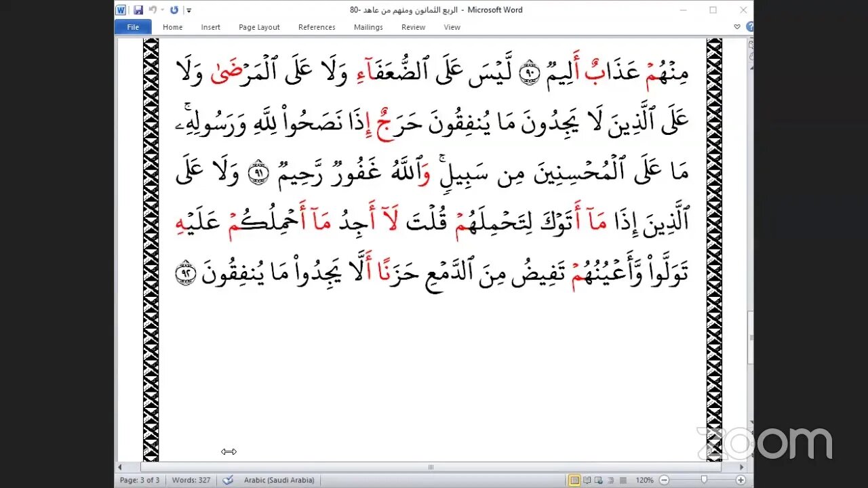Switch to the Review tab
This screenshot has height=488, width=868.
413,27
